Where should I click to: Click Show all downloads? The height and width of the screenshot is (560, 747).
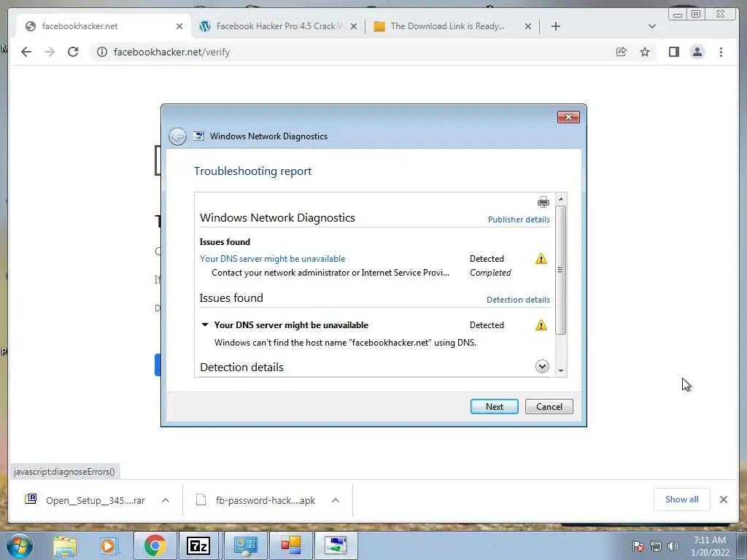pos(682,499)
